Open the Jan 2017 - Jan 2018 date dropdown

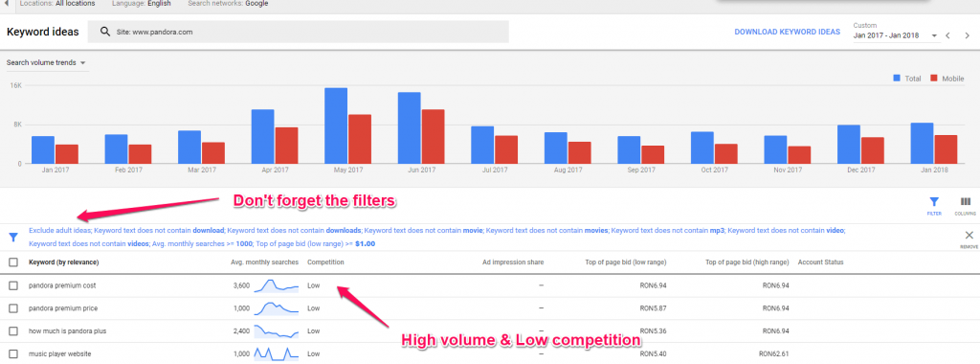896,35
